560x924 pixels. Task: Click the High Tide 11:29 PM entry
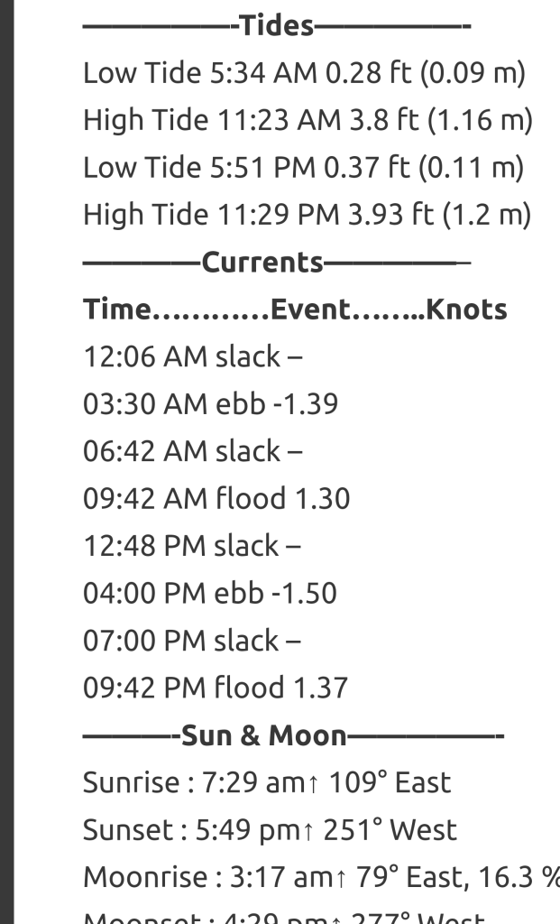(307, 215)
